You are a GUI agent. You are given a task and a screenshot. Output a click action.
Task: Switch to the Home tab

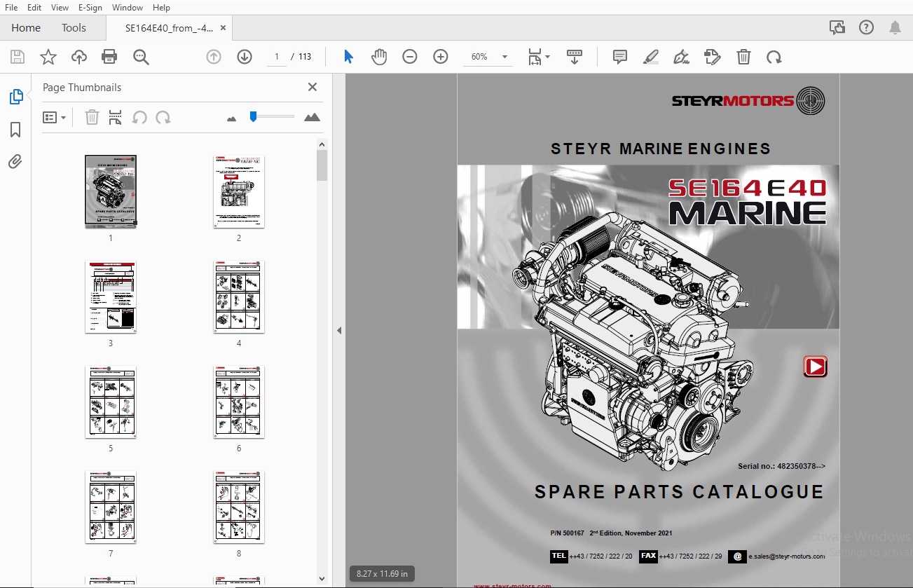pyautogui.click(x=26, y=28)
